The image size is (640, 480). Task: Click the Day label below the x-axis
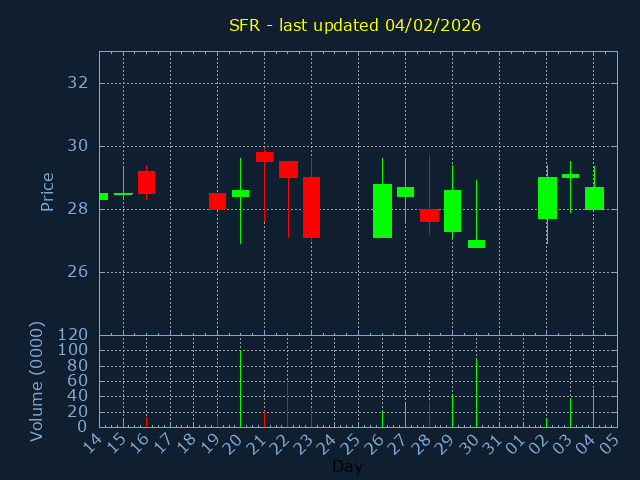coord(347,466)
